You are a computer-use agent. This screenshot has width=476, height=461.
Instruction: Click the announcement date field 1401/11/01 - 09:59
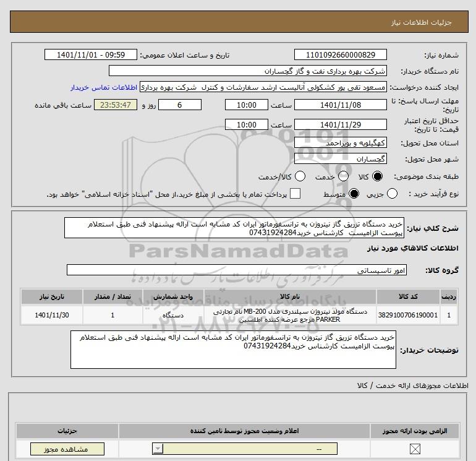pos(91,54)
